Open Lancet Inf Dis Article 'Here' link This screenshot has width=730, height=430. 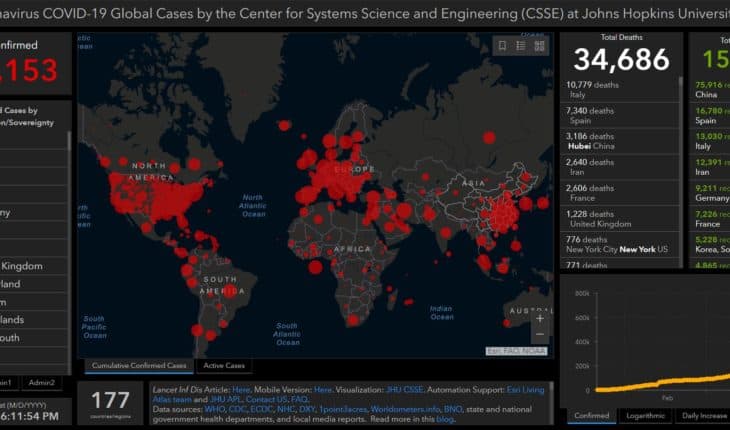[241, 390]
